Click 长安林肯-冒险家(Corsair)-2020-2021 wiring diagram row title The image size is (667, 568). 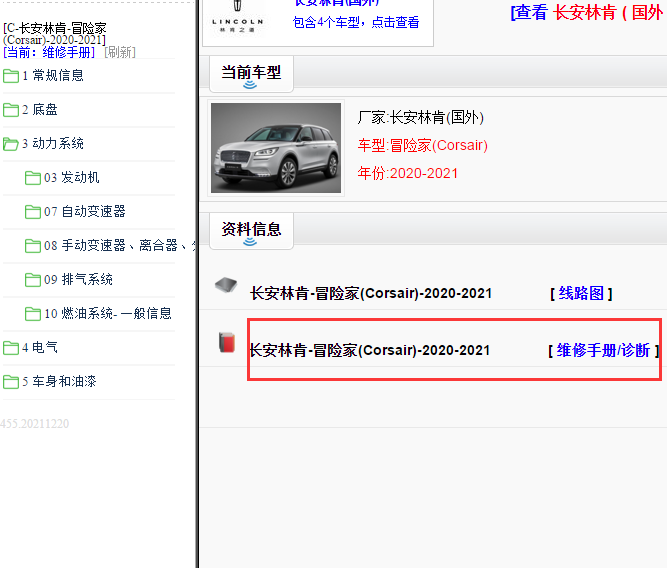pos(371,294)
